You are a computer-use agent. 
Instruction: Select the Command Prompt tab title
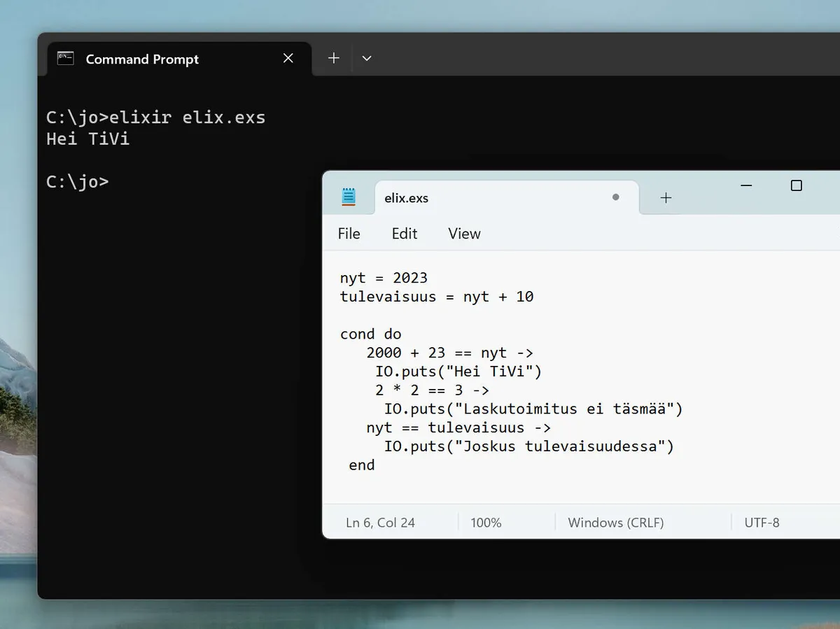pyautogui.click(x=142, y=59)
